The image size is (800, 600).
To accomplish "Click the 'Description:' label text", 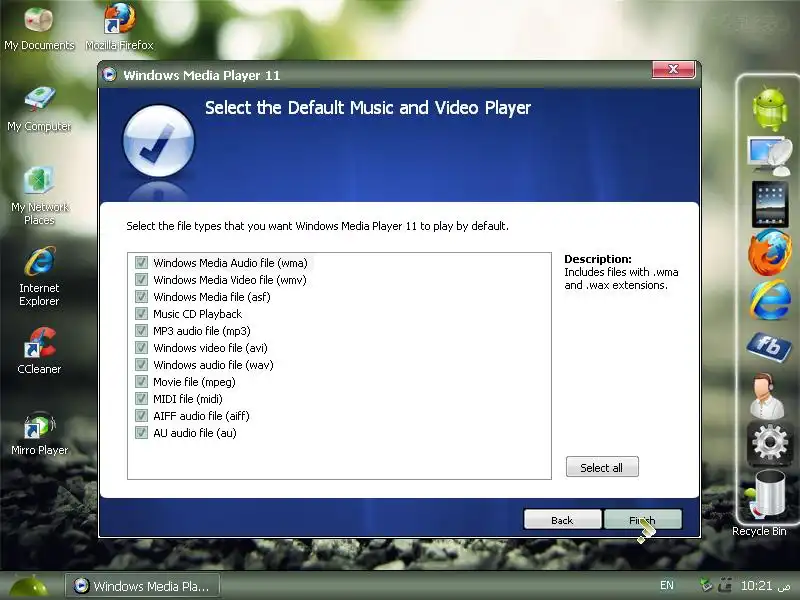I will pyautogui.click(x=598, y=259).
